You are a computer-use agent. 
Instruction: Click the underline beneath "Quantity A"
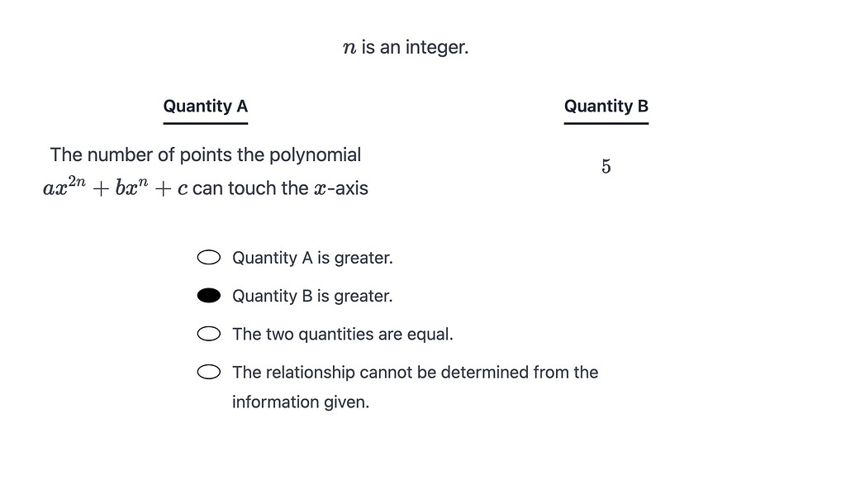pos(205,122)
